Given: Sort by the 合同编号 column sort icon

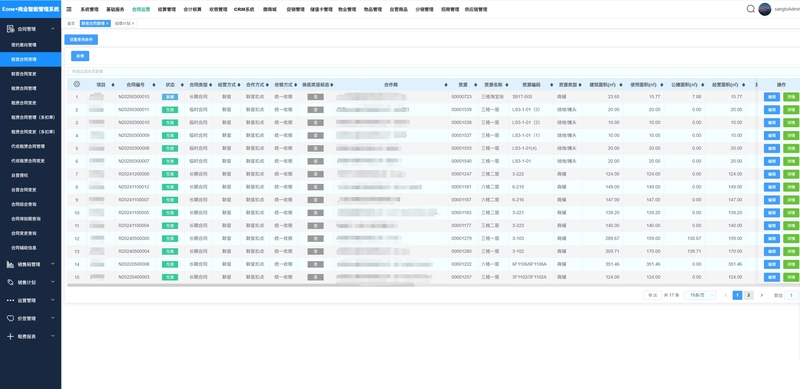Looking at the screenshot, I should point(154,85).
